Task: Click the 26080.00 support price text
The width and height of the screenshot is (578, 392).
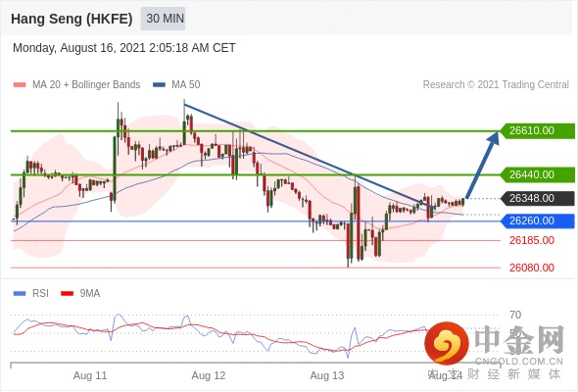Action: [532, 268]
